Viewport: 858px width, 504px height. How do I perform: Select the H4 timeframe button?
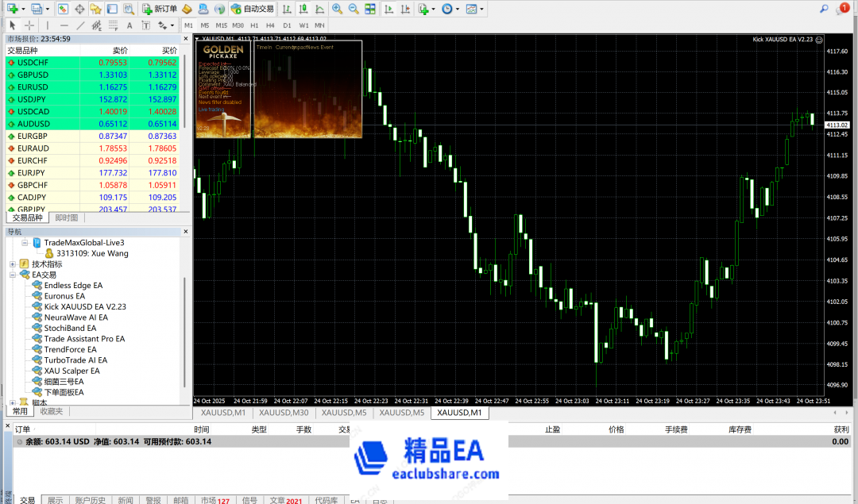[270, 25]
